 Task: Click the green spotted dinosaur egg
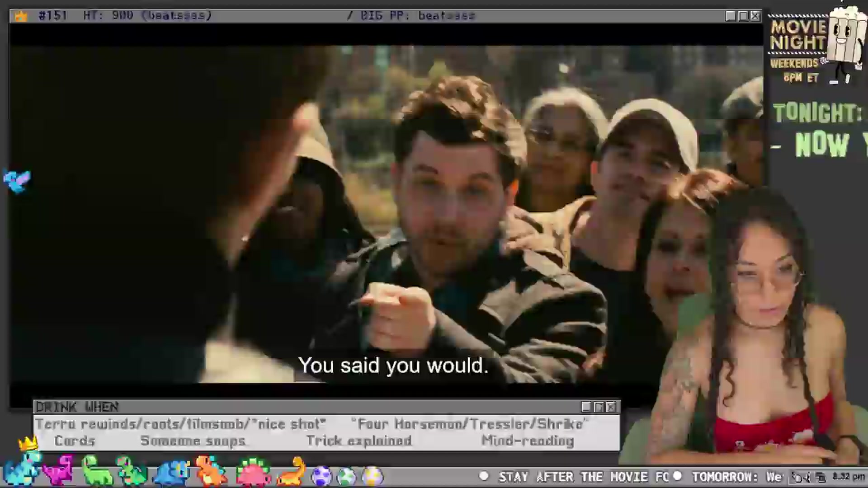[347, 477]
